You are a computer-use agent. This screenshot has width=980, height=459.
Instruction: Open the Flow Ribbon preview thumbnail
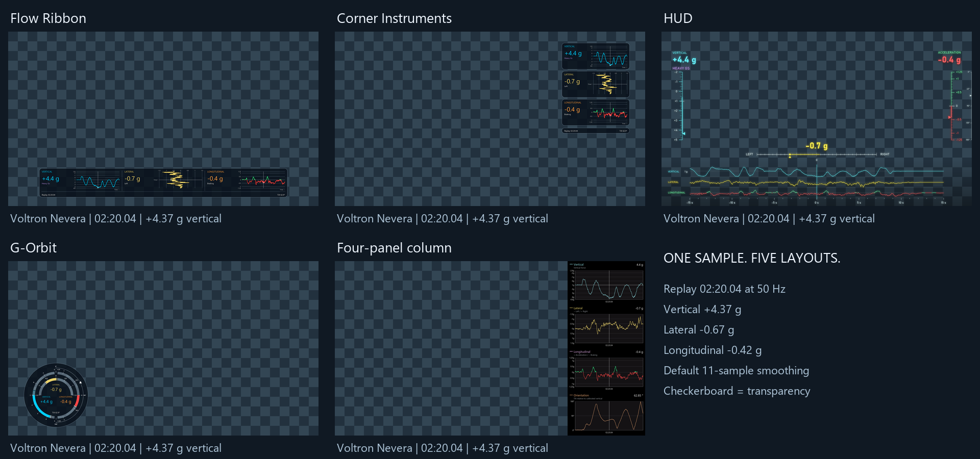pos(163,119)
